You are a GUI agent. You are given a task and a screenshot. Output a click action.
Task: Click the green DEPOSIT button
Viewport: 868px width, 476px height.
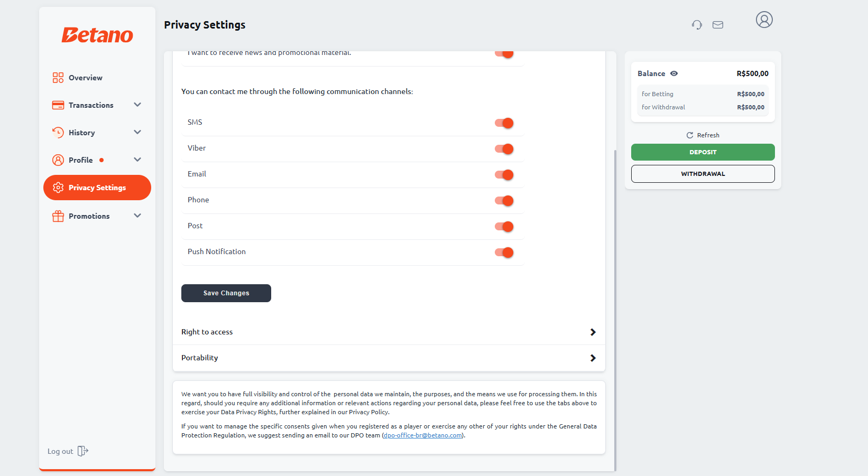(703, 152)
